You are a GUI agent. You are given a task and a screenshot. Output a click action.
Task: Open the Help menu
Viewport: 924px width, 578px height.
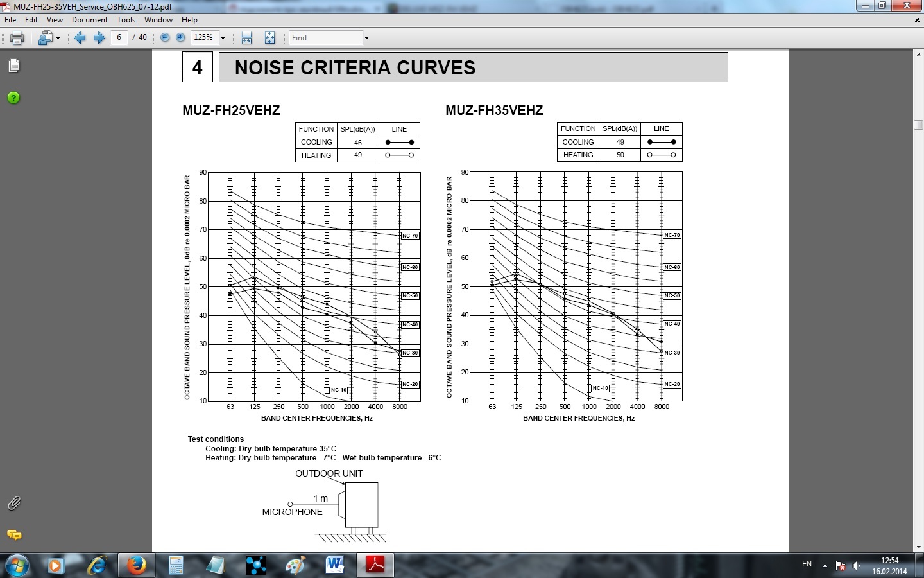click(189, 20)
